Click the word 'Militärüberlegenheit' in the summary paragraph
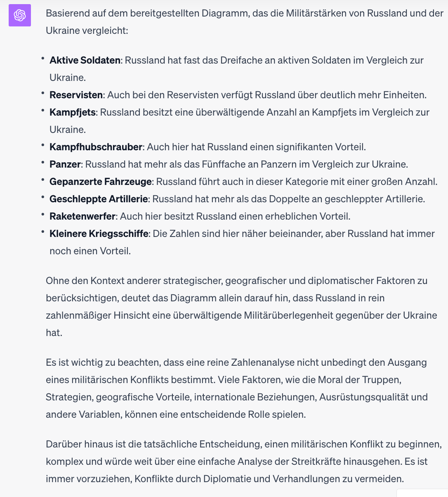The height and width of the screenshot is (497, 448). coord(288,315)
